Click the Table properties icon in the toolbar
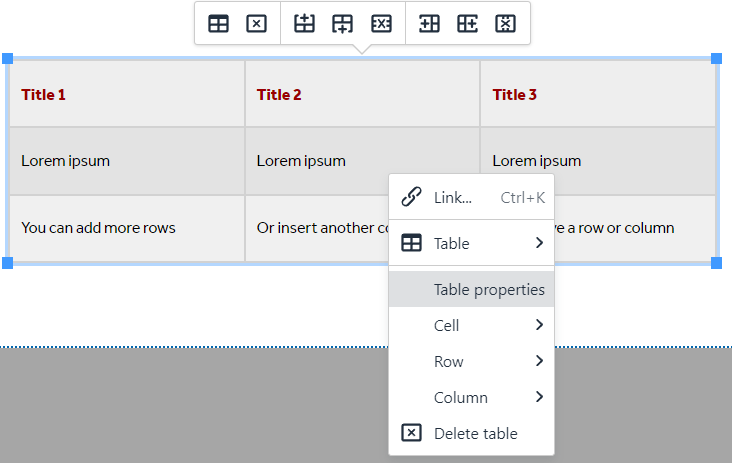732x463 pixels. 218,24
